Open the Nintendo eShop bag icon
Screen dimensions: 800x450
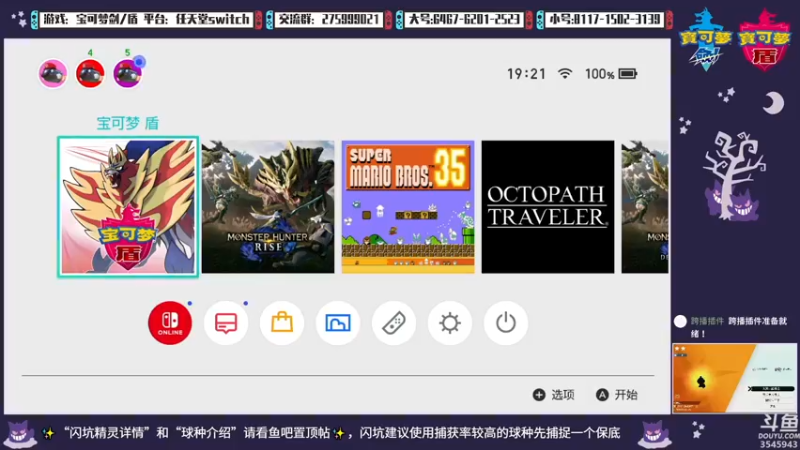click(282, 322)
